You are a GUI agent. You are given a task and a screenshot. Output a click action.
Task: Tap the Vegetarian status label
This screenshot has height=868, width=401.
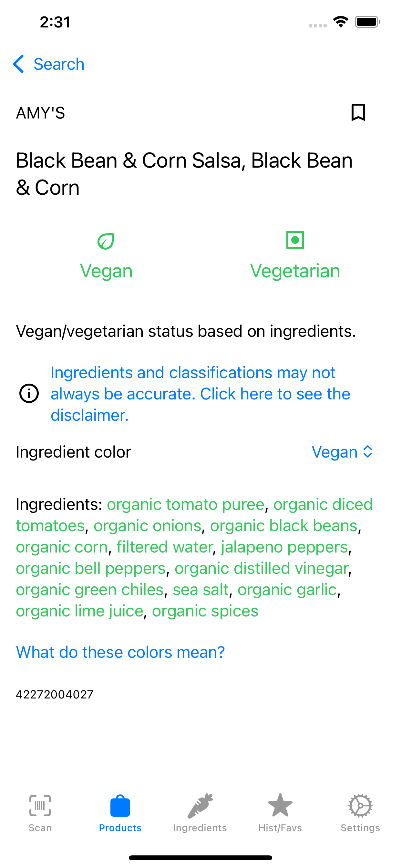295,271
